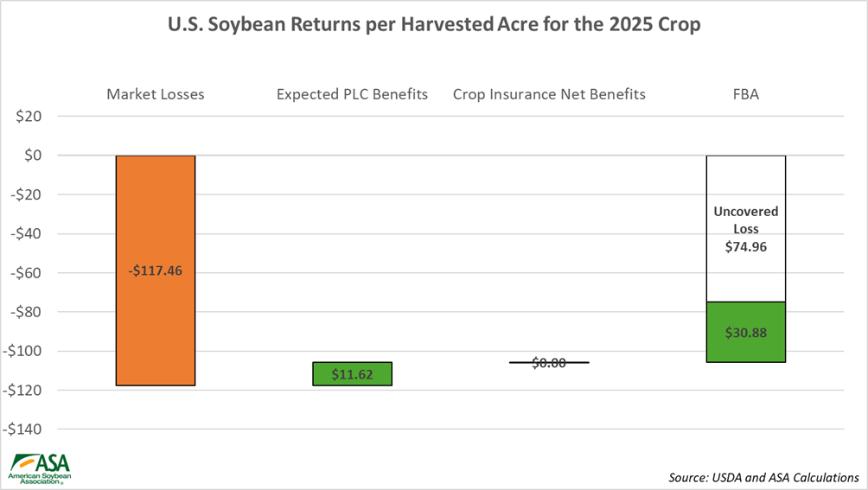Select the $11.62 data label

(352, 374)
